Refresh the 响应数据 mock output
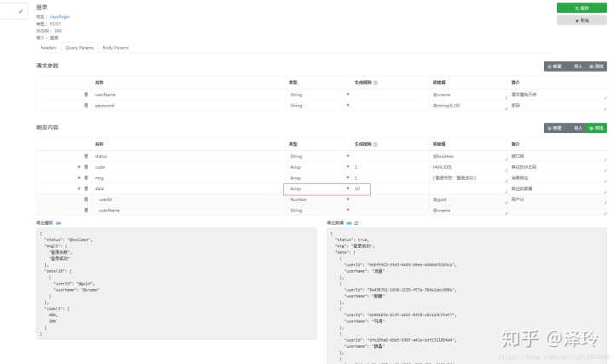Image resolution: width=614 pixels, height=364 pixels. 356,223
